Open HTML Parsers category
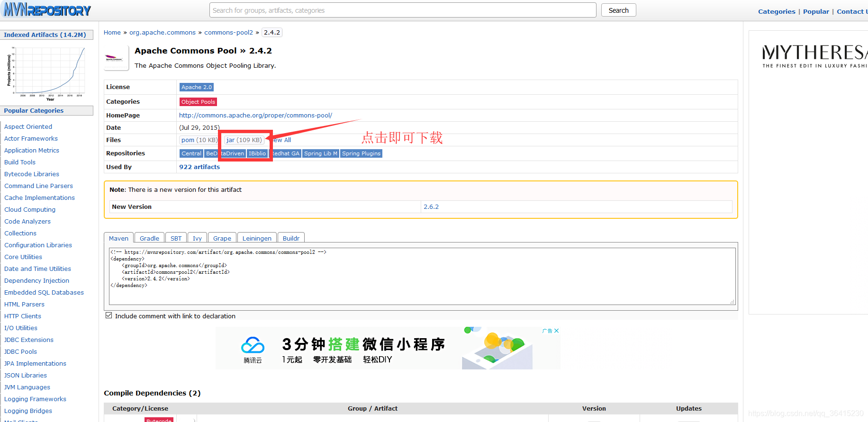Viewport: 868px width, 422px height. click(x=24, y=304)
